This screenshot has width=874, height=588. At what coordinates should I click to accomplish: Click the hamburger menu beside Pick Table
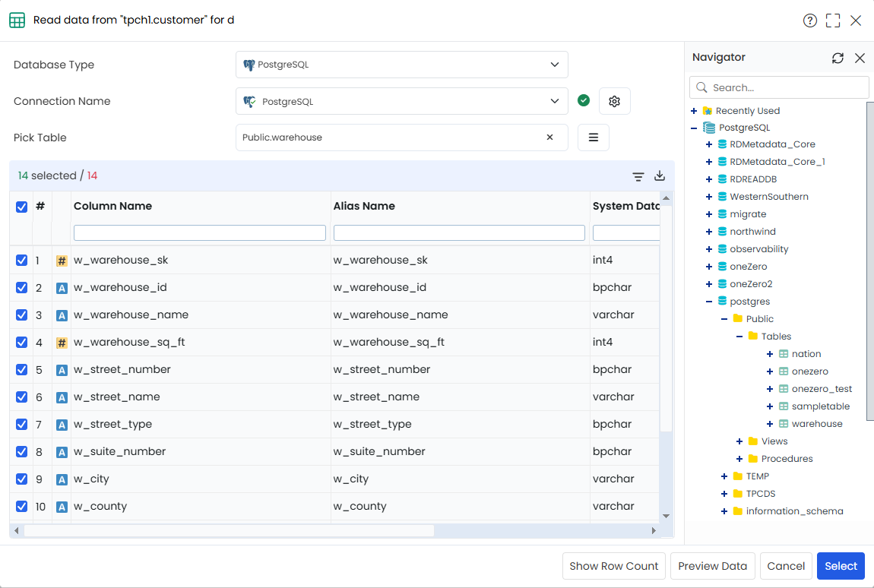pos(593,138)
